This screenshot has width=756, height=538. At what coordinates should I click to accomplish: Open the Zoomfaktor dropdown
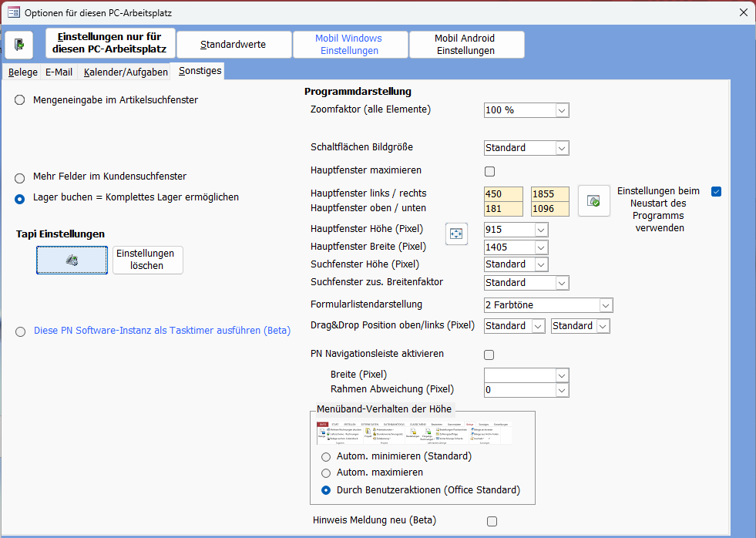point(562,110)
